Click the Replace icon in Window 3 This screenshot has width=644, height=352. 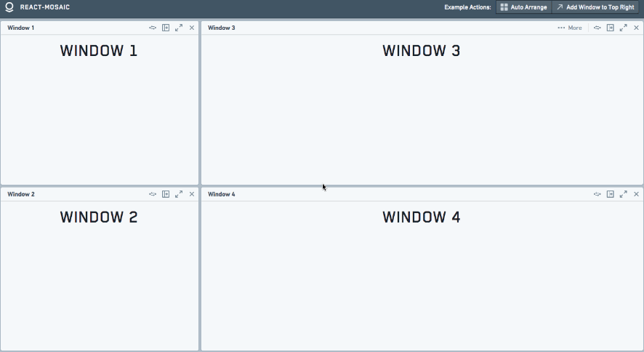(597, 28)
